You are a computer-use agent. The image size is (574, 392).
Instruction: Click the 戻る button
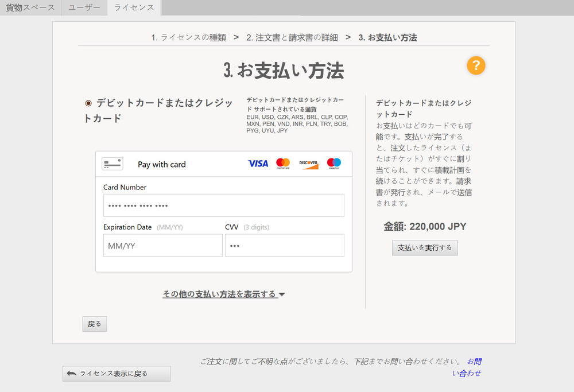point(95,324)
